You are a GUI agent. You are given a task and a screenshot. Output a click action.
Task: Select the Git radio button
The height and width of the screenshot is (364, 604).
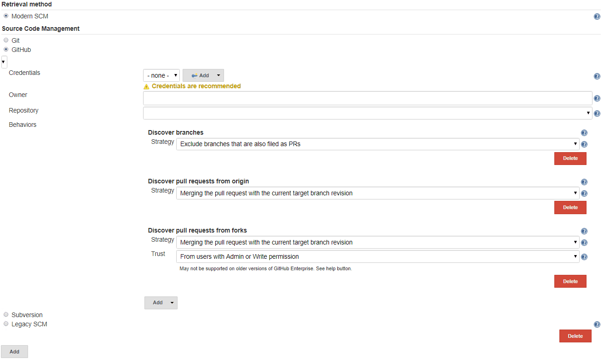point(6,40)
